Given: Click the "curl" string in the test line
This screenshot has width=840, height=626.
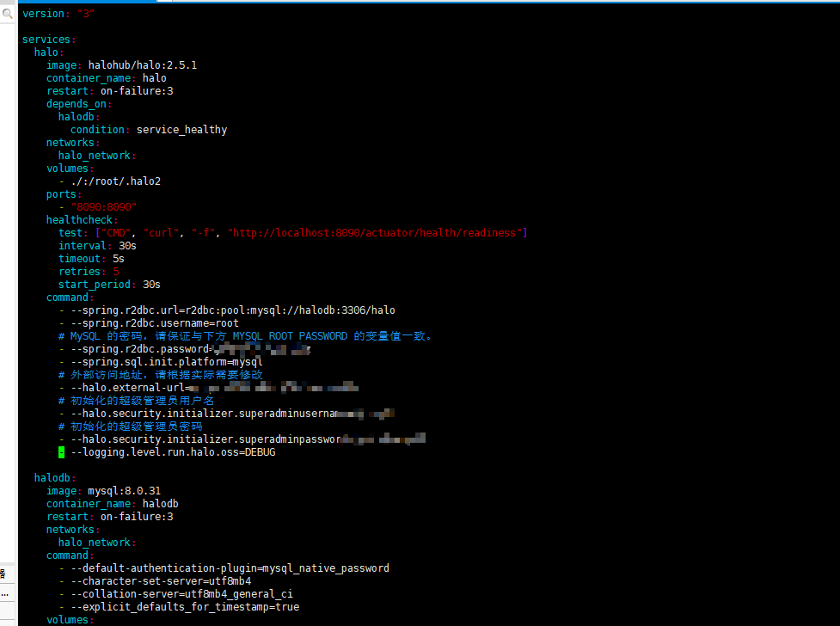Looking at the screenshot, I should click(x=161, y=233).
